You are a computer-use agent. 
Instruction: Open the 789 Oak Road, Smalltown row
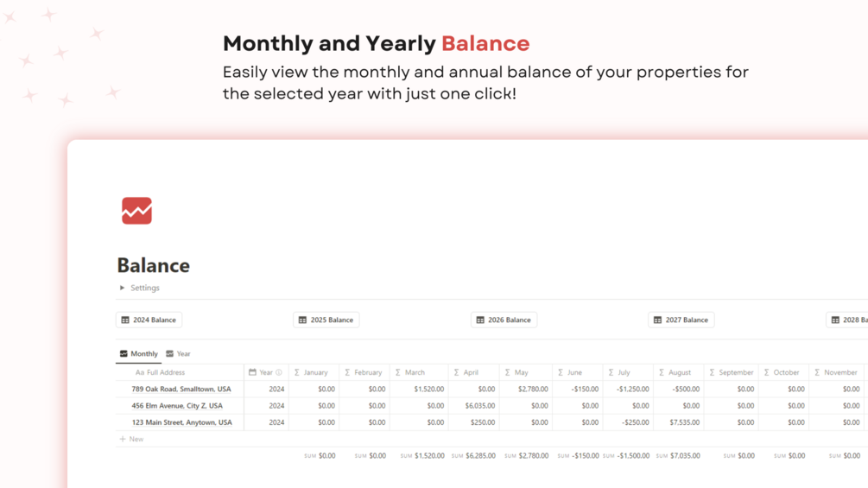click(181, 389)
